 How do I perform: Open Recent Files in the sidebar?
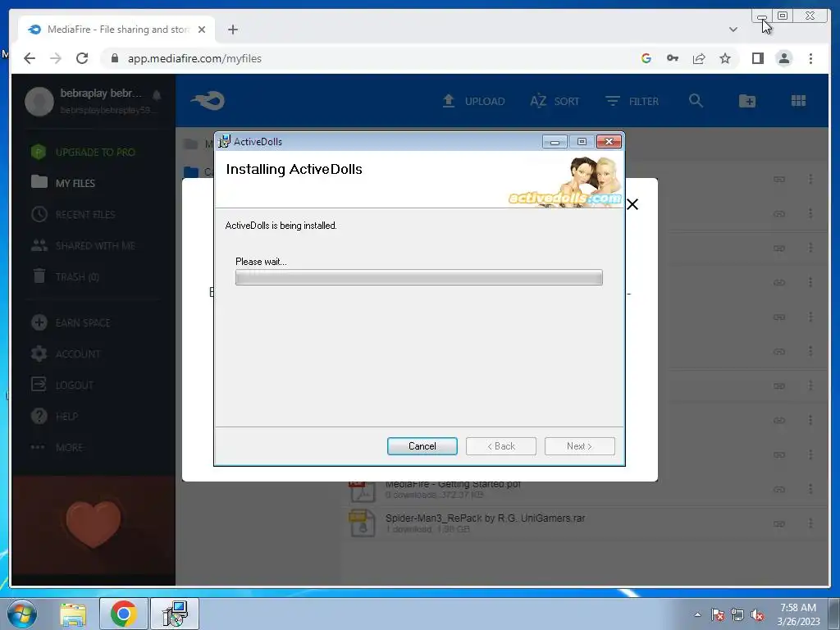(x=73, y=214)
